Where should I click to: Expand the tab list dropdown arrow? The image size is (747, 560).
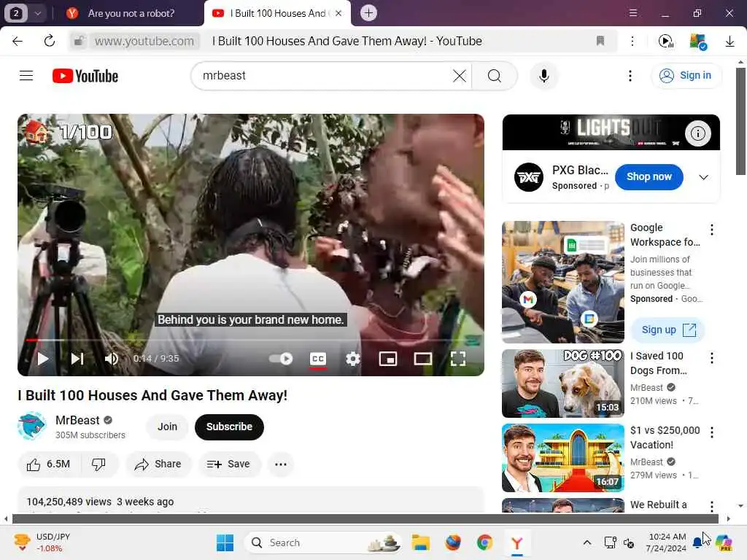[x=38, y=13]
